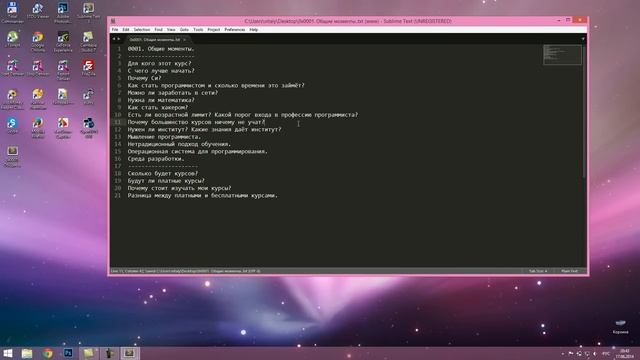640x360 pixels.
Task: Open the File menu
Action: click(115, 30)
